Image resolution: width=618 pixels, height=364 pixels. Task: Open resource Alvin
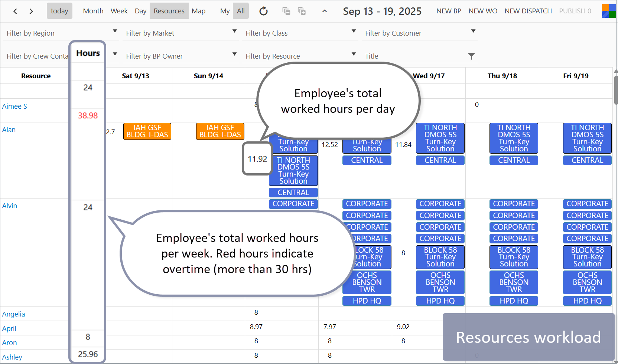(x=10, y=206)
